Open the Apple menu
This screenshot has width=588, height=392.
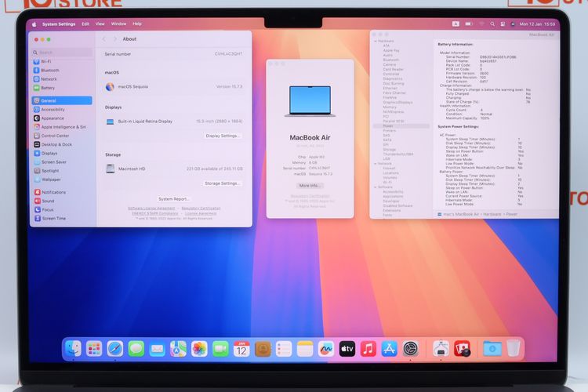[x=34, y=24]
